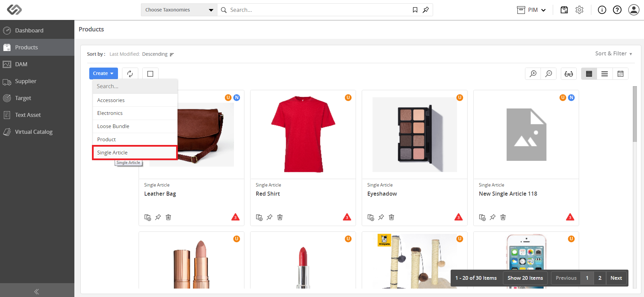Screen dimensions: 644x297
Task: Choose Single Article from Create menu
Action: [x=135, y=153]
